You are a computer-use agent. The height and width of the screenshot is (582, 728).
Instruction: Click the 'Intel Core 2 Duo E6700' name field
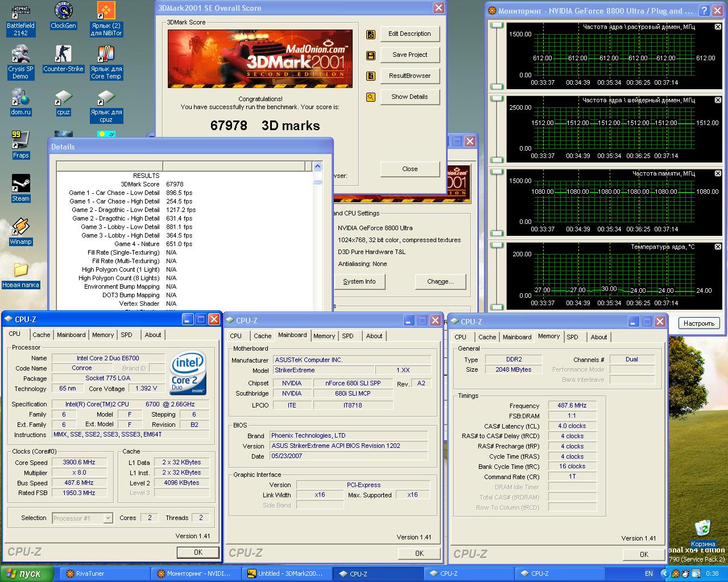108,358
